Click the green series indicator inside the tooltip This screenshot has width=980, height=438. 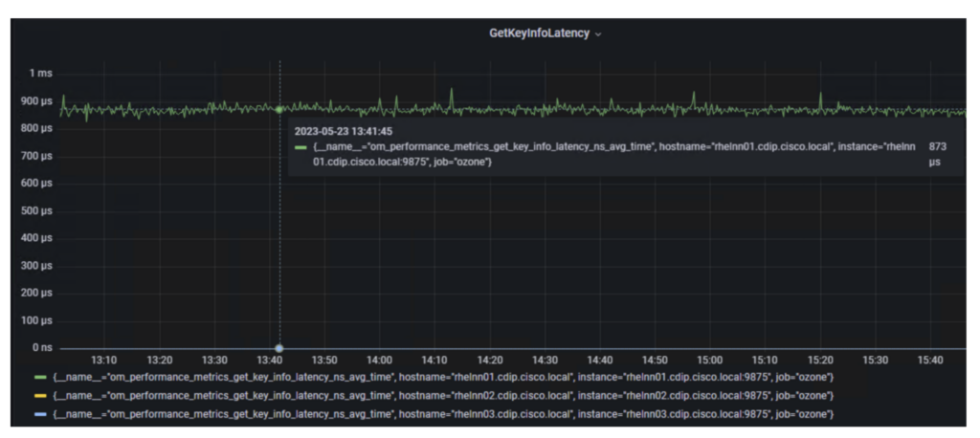tap(301, 147)
